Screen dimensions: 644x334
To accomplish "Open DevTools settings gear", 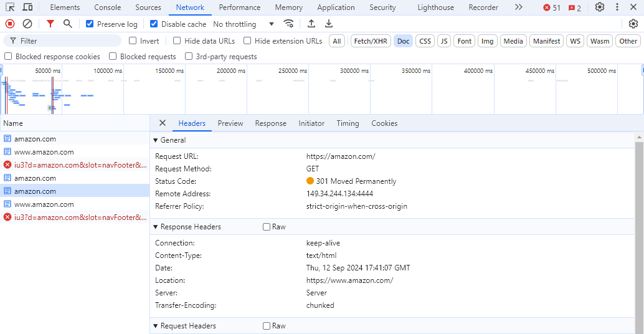I will pos(600,7).
